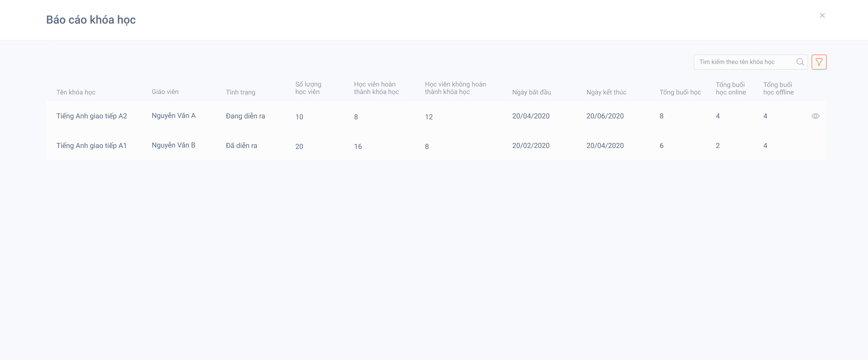This screenshot has width=868, height=360.
Task: Click the magnifying glass search icon
Action: [800, 62]
